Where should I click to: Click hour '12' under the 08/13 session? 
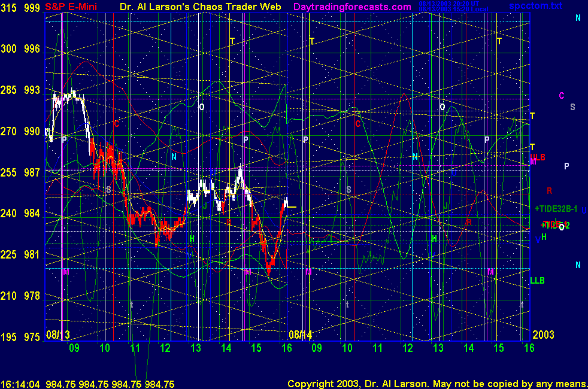pos(165,348)
